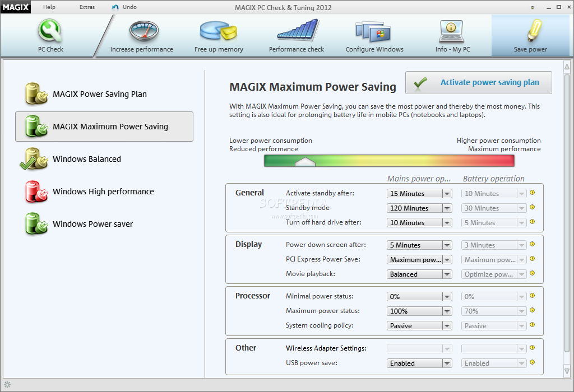Viewport: 574px width, 392px height.
Task: Click info icon for Minimal power status
Action: pos(533,296)
